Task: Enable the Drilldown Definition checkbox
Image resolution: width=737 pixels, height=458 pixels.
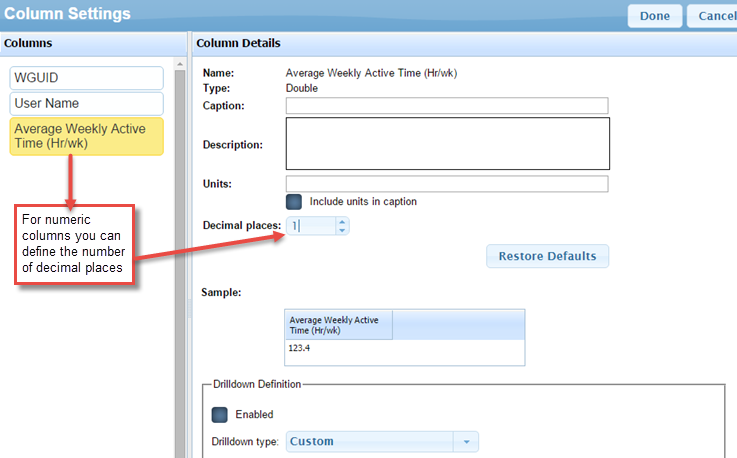Action: coord(220,415)
